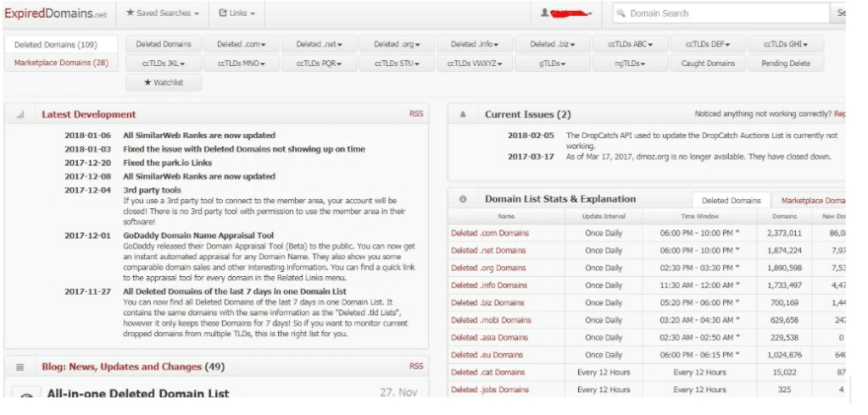Click the user account icon
The width and height of the screenshot is (868, 415).
(547, 14)
